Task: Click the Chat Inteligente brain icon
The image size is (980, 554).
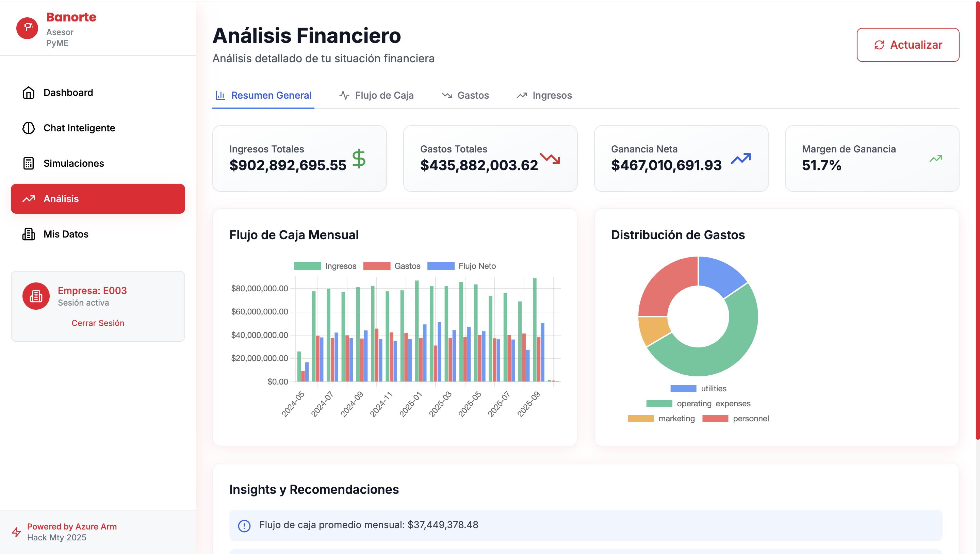Action: pyautogui.click(x=29, y=128)
